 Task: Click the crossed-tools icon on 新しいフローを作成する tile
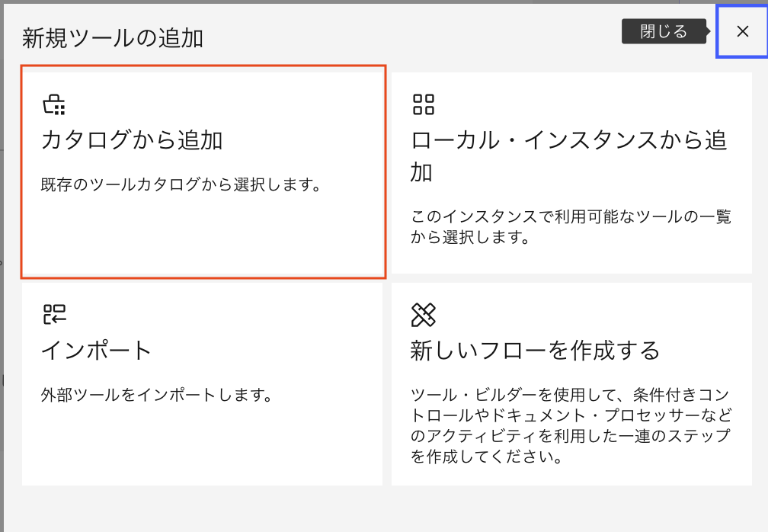425,314
